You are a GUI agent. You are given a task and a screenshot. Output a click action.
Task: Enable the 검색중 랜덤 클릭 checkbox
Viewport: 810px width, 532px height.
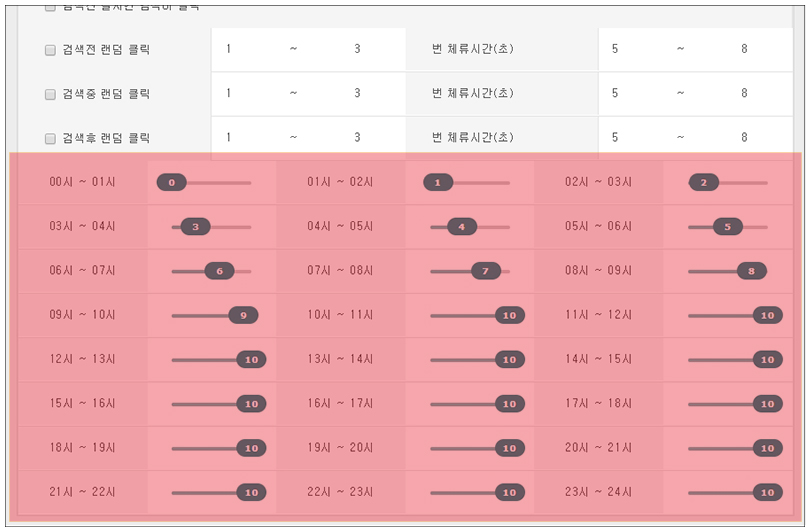pyautogui.click(x=50, y=95)
